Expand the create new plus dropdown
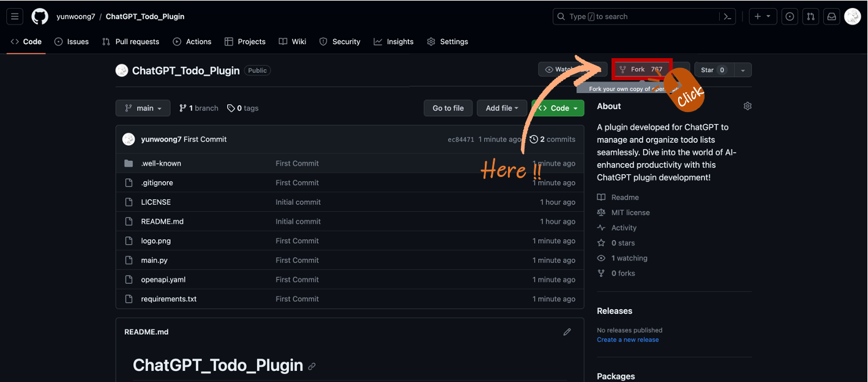Image resolution: width=868 pixels, height=382 pixels. [763, 17]
